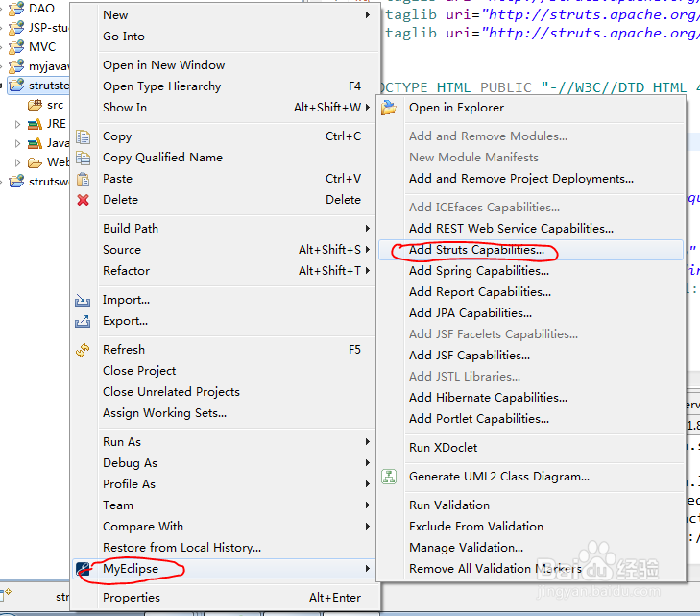Click the Export icon
Screen dimensions: 700x616
click(83, 321)
